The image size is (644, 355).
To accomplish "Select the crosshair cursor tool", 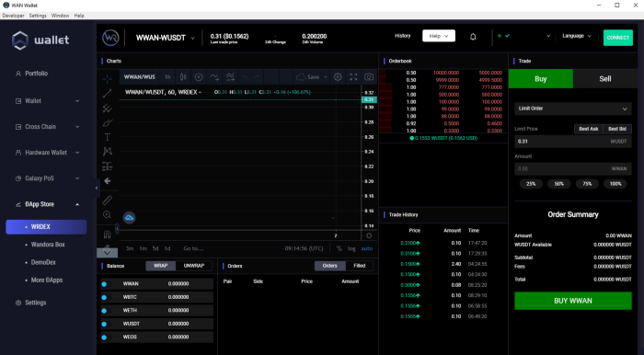I will (108, 78).
